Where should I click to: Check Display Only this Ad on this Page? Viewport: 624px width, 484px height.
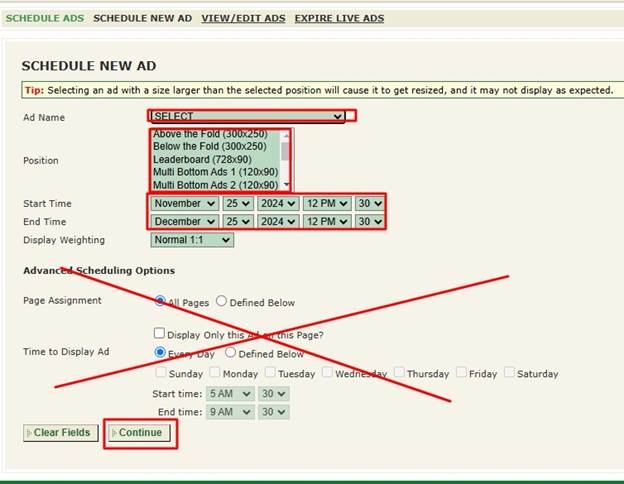click(159, 333)
